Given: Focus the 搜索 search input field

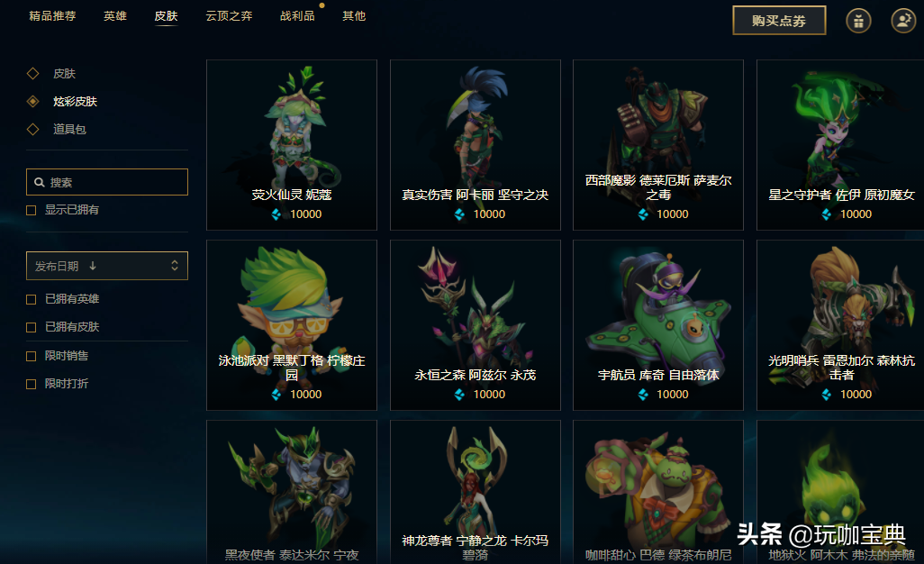Looking at the screenshot, I should pos(107,182).
